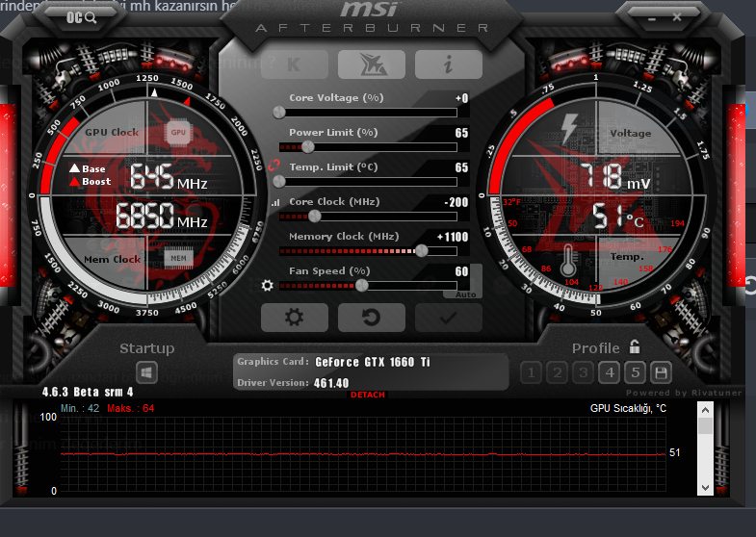Viewport: 756px width, 537px height.
Task: Select profile slot 2
Action: pos(558,372)
